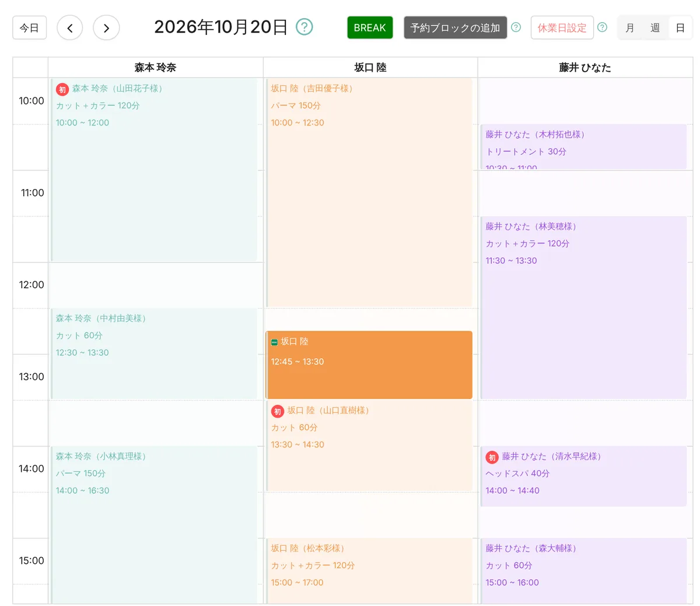Click first-visit badge on 清水早紀様 booking

click(x=492, y=457)
